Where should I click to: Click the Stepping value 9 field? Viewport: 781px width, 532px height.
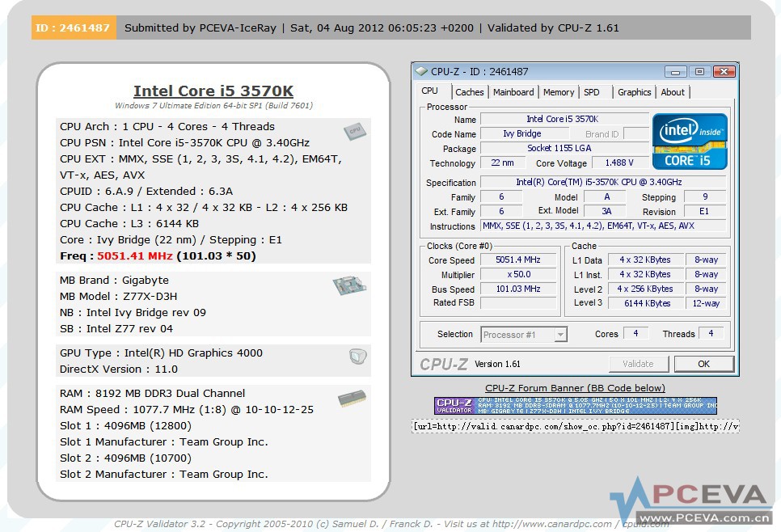pyautogui.click(x=705, y=196)
